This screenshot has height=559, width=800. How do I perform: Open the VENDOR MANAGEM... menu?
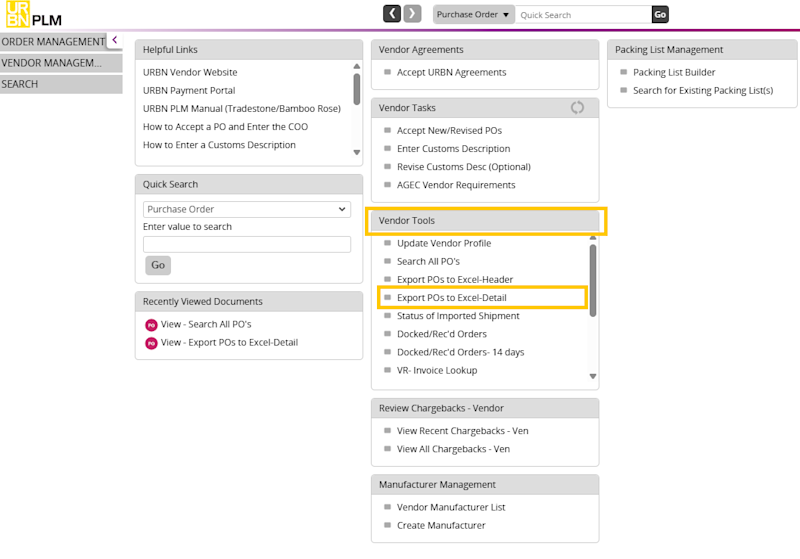pos(61,63)
